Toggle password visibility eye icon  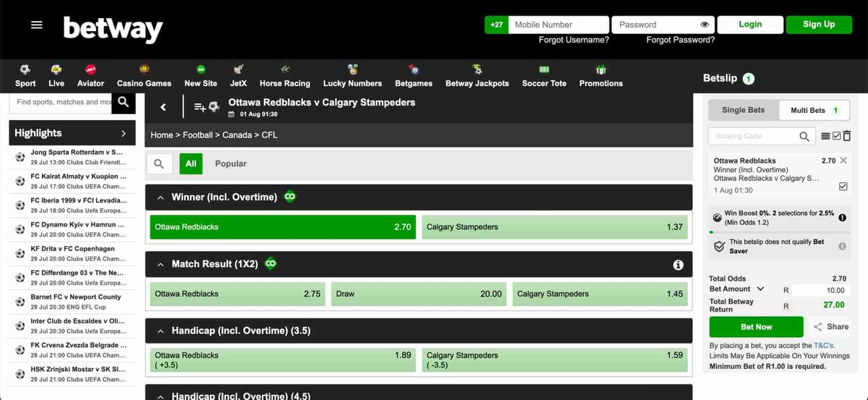click(705, 25)
